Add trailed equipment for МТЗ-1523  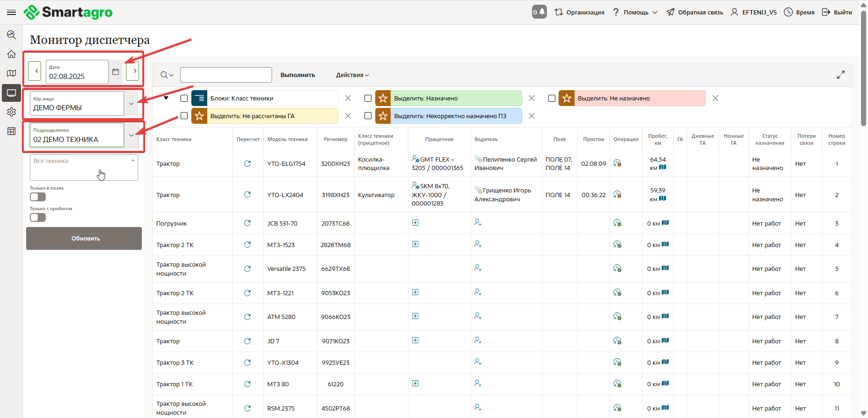(x=415, y=244)
